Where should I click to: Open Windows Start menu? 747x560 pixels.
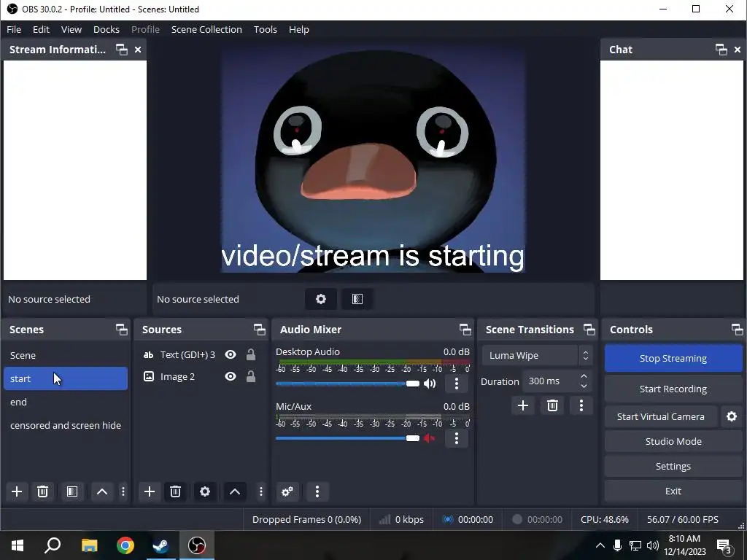(18, 545)
